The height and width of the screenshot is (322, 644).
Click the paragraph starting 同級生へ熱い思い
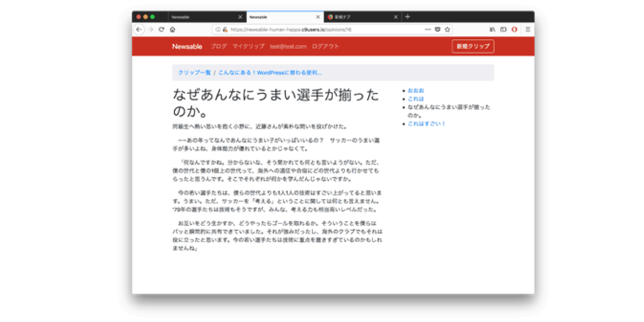pos(260,127)
